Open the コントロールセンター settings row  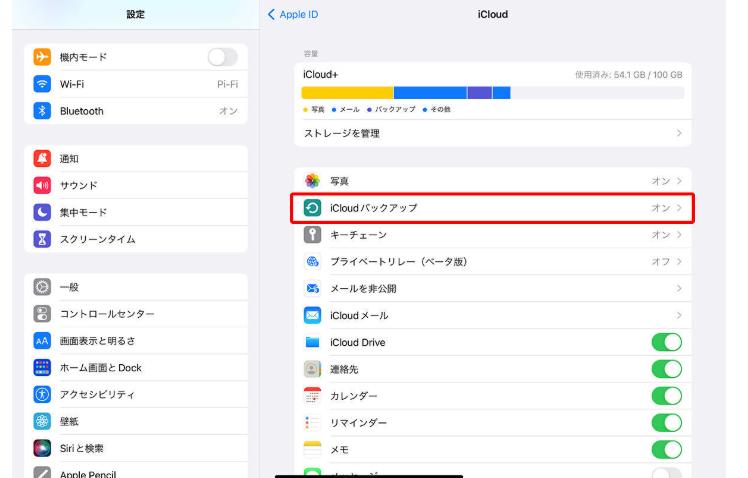coord(136,313)
